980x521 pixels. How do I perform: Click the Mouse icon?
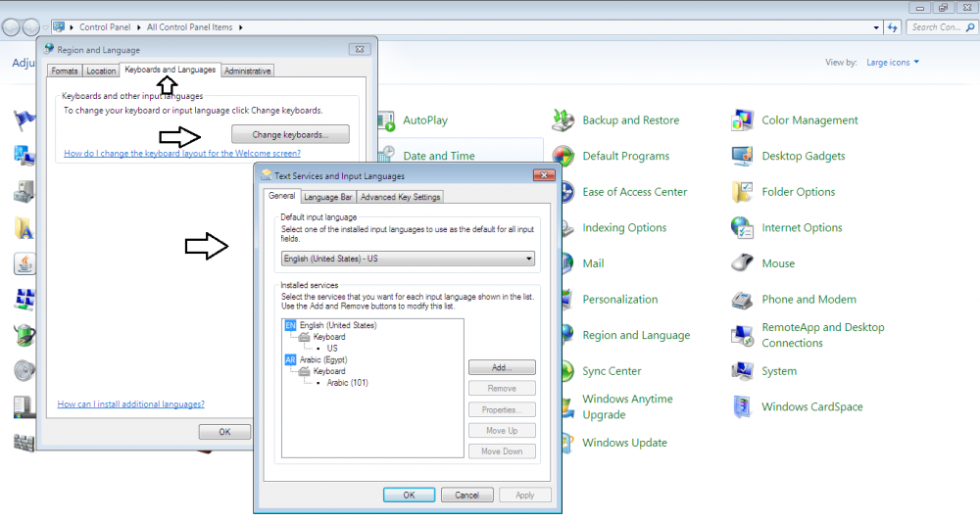[x=742, y=263]
